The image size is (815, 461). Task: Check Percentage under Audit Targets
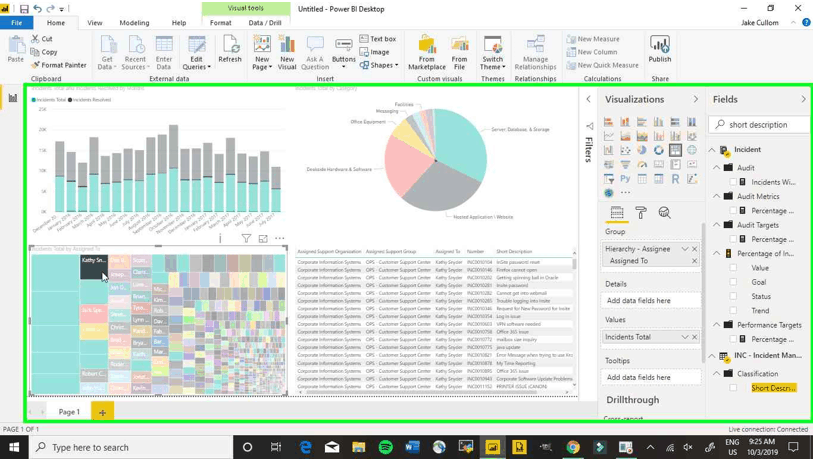[x=733, y=239]
